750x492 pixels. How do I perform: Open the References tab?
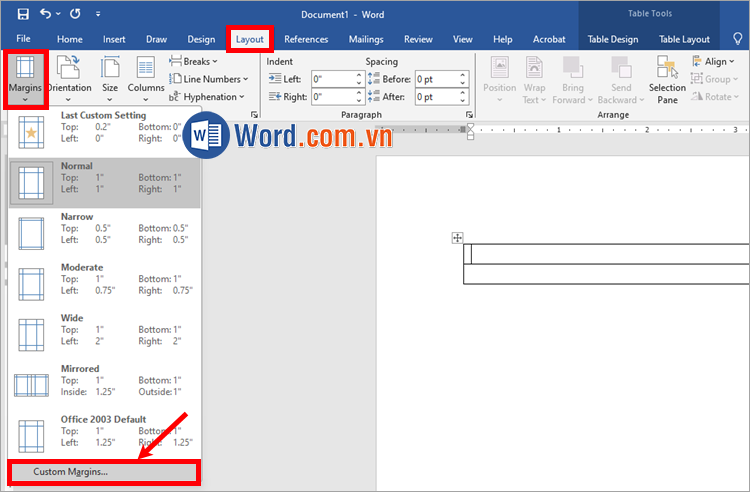(306, 39)
